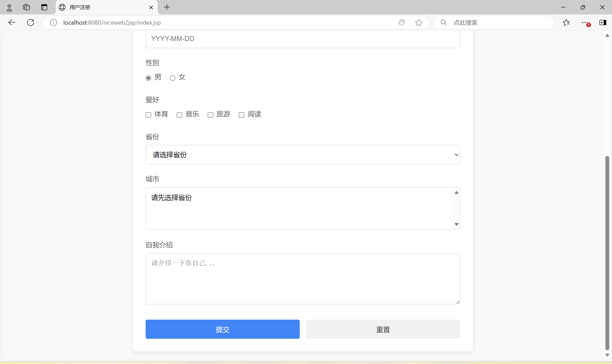Select the 女 radio button

173,78
